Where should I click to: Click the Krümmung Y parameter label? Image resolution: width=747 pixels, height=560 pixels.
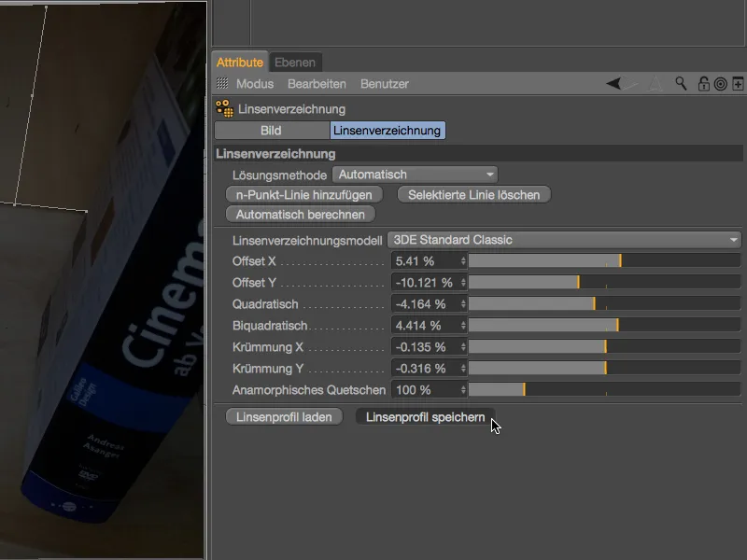[268, 369]
